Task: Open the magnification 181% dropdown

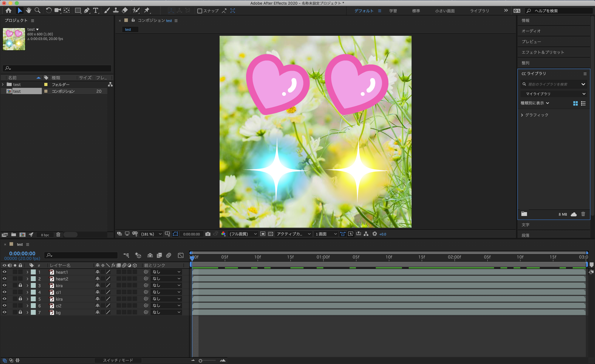Action: pyautogui.click(x=151, y=234)
